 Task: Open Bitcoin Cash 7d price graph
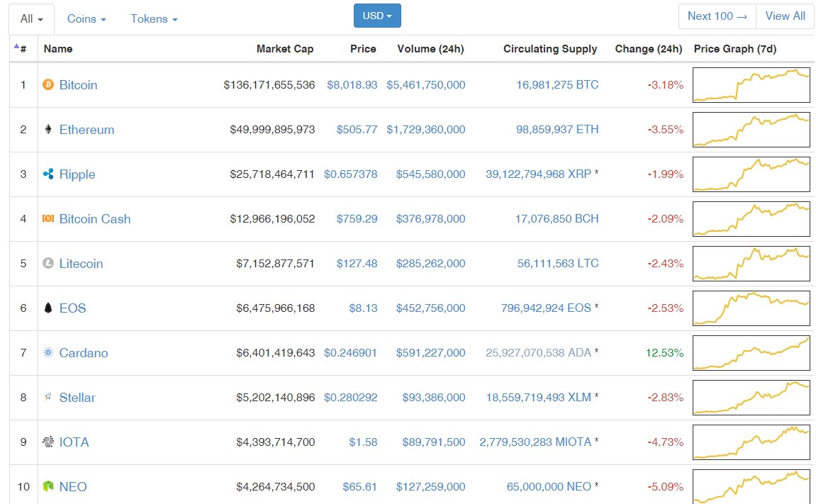tap(751, 219)
